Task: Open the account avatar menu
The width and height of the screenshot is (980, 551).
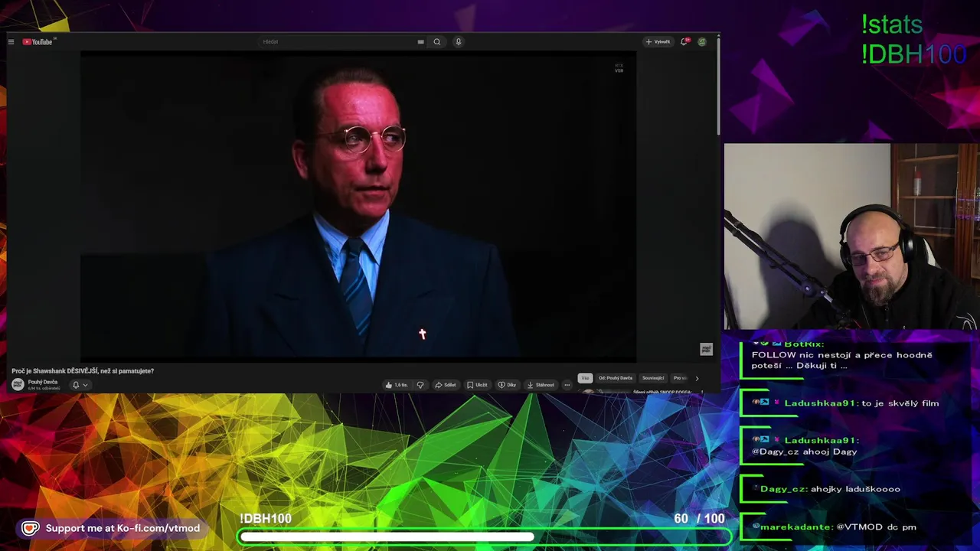Action: click(701, 42)
